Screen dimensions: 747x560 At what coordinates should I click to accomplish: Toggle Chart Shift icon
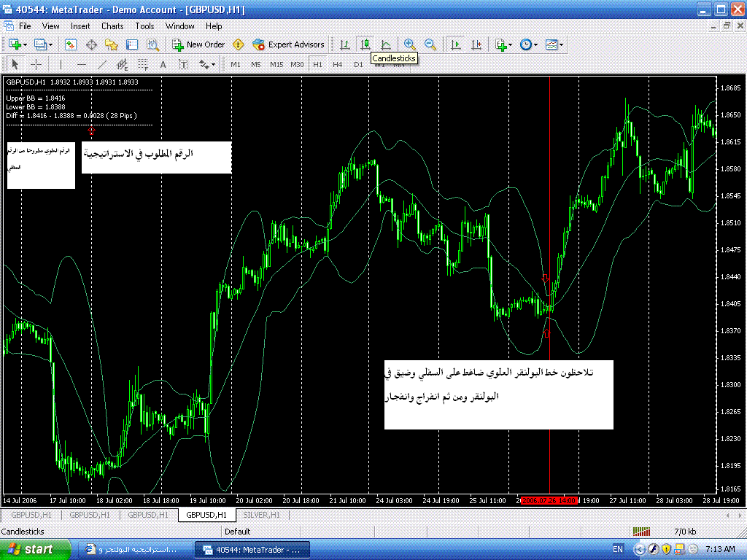click(476, 44)
